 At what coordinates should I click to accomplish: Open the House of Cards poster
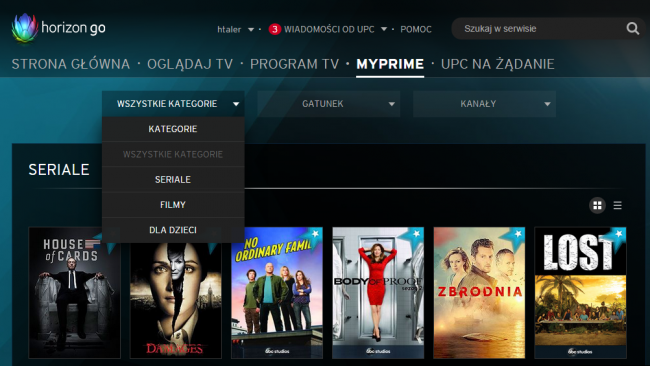tap(75, 293)
